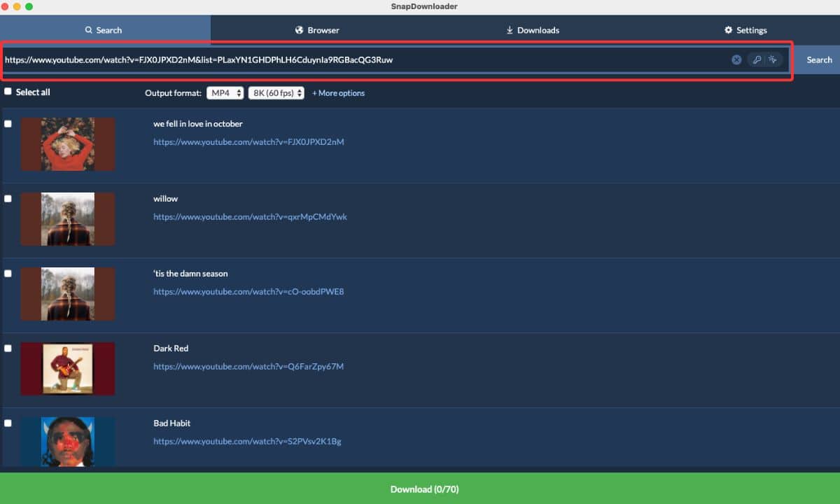Screen dimensions: 840x504
Task: Tick the Select all checkbox
Action: coord(8,92)
